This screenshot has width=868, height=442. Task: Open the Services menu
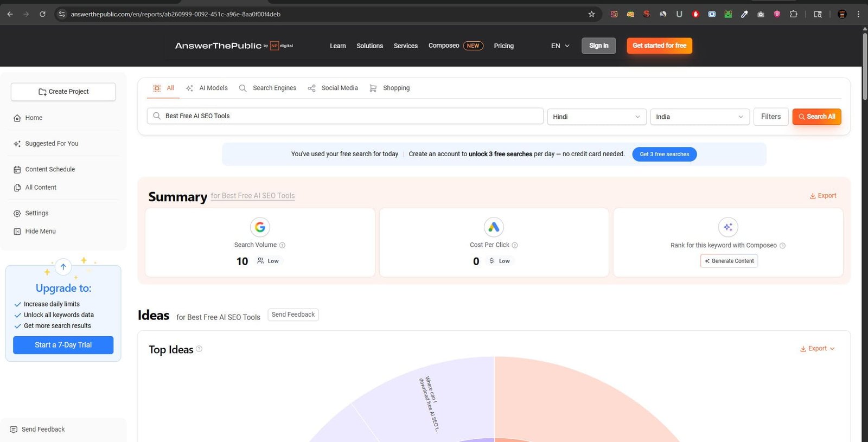click(406, 46)
